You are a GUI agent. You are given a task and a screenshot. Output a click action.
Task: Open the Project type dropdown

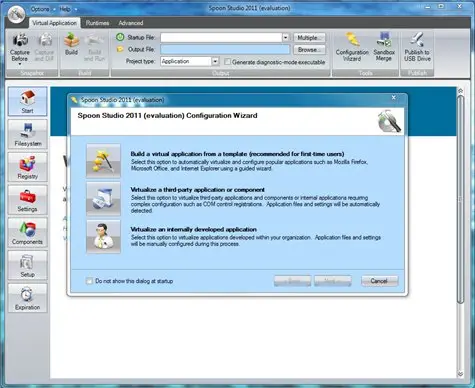tap(215, 61)
